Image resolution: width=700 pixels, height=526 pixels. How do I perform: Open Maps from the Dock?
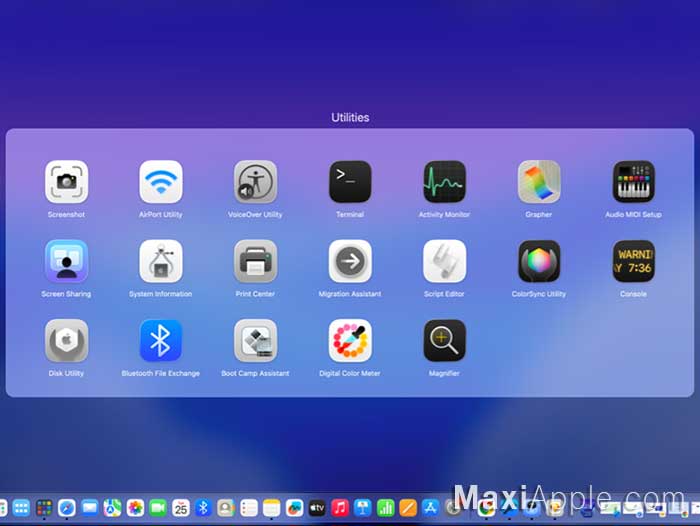112,508
